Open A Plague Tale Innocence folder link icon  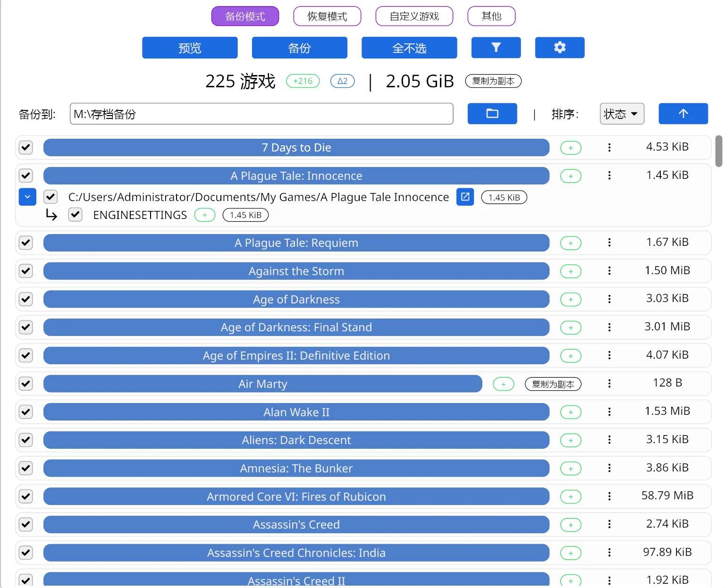tap(464, 197)
